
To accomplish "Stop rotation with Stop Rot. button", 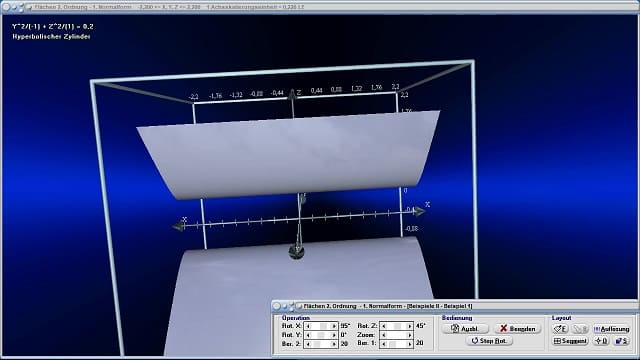I will tap(489, 341).
